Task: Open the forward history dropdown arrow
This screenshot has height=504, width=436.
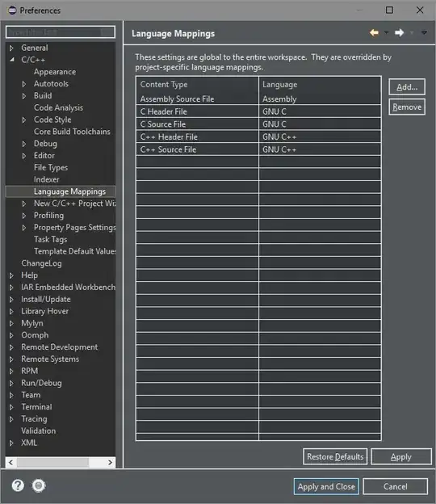Action: point(412,33)
